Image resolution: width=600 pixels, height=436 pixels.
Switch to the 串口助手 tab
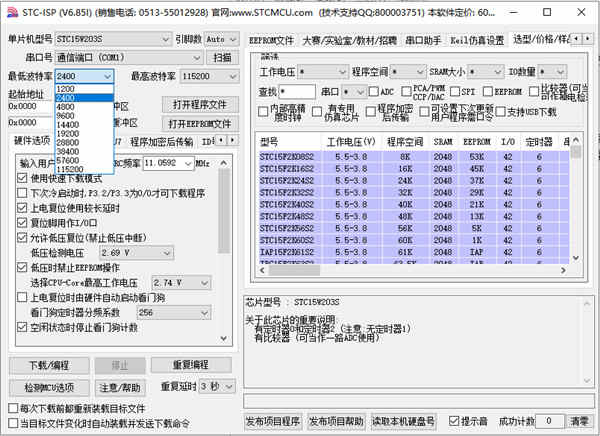(x=423, y=40)
